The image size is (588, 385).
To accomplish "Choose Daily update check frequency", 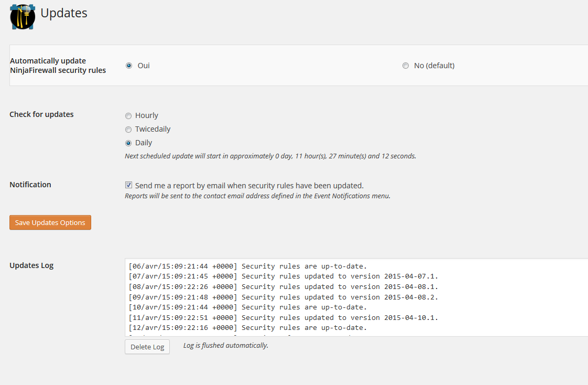I will click(128, 143).
